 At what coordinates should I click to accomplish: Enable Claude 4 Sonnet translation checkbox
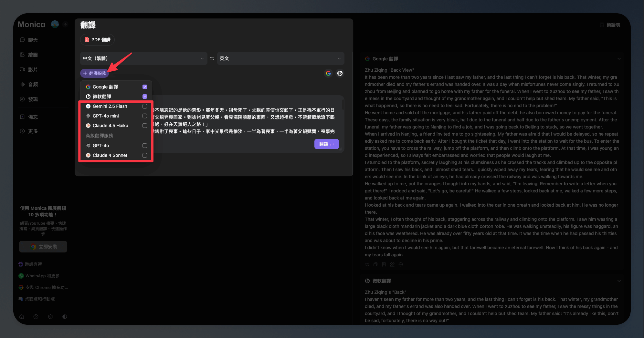tap(145, 155)
